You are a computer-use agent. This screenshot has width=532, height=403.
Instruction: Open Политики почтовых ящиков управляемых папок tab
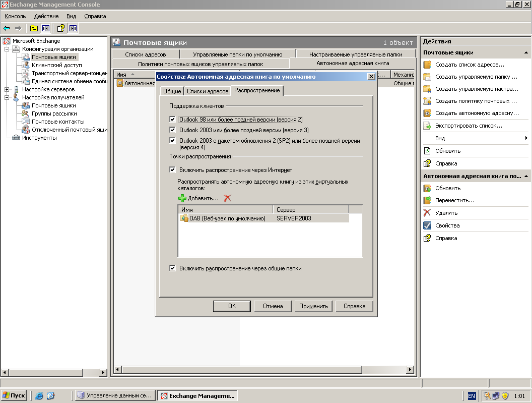[201, 64]
